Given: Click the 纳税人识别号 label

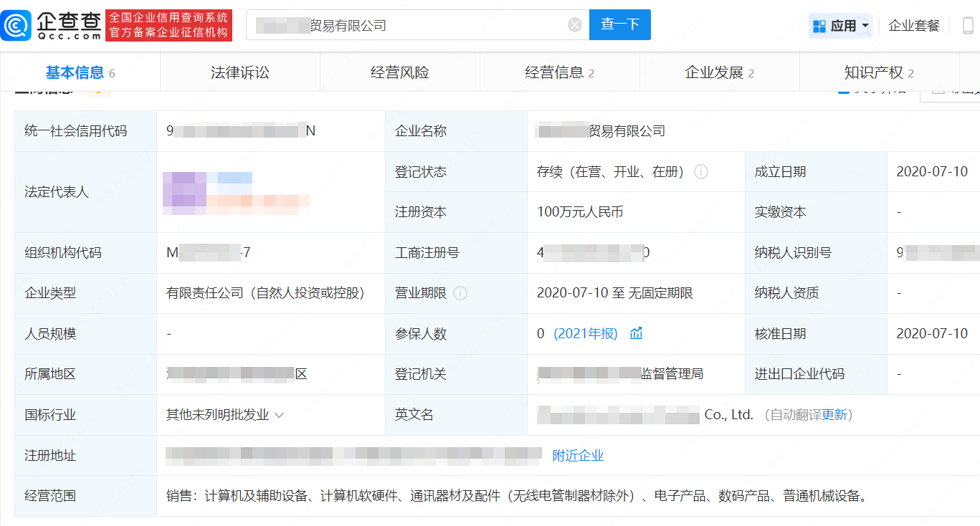Looking at the screenshot, I should 793,253.
